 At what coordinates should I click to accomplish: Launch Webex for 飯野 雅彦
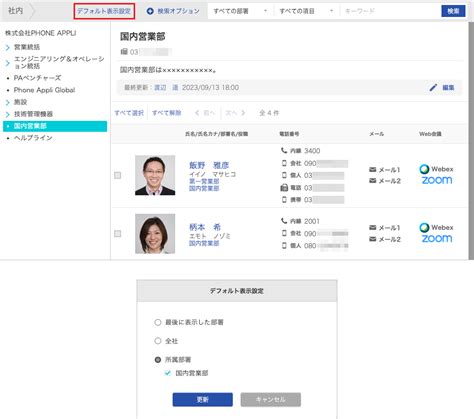(436, 169)
